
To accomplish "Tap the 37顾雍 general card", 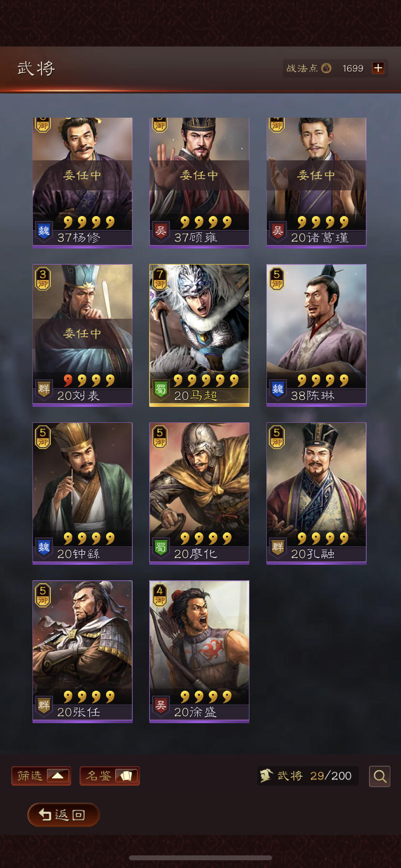I will [x=199, y=183].
